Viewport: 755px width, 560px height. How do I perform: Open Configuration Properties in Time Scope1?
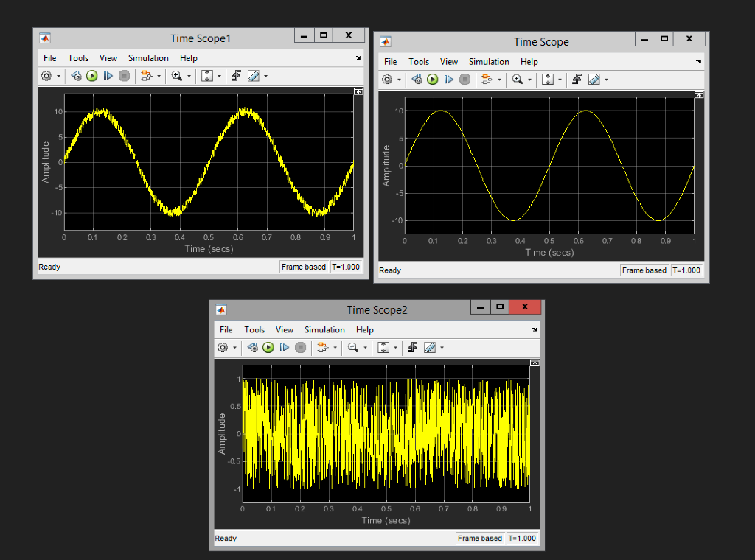pyautogui.click(x=46, y=75)
